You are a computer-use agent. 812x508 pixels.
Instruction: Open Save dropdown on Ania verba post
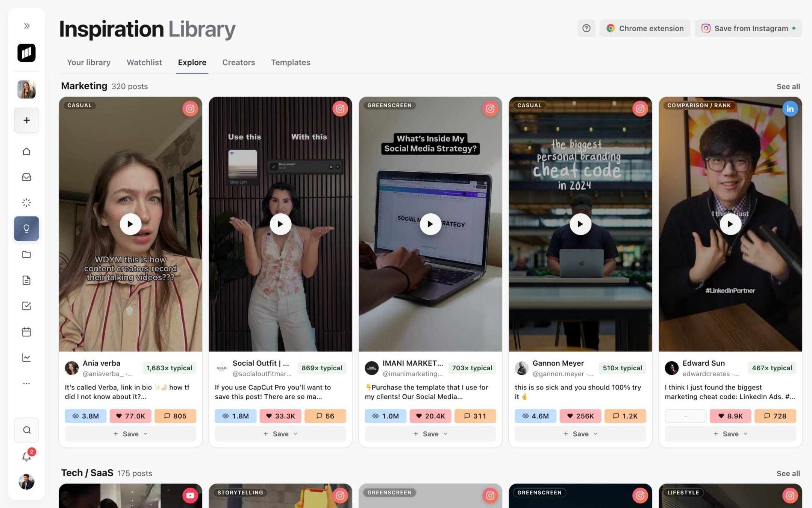tap(130, 434)
